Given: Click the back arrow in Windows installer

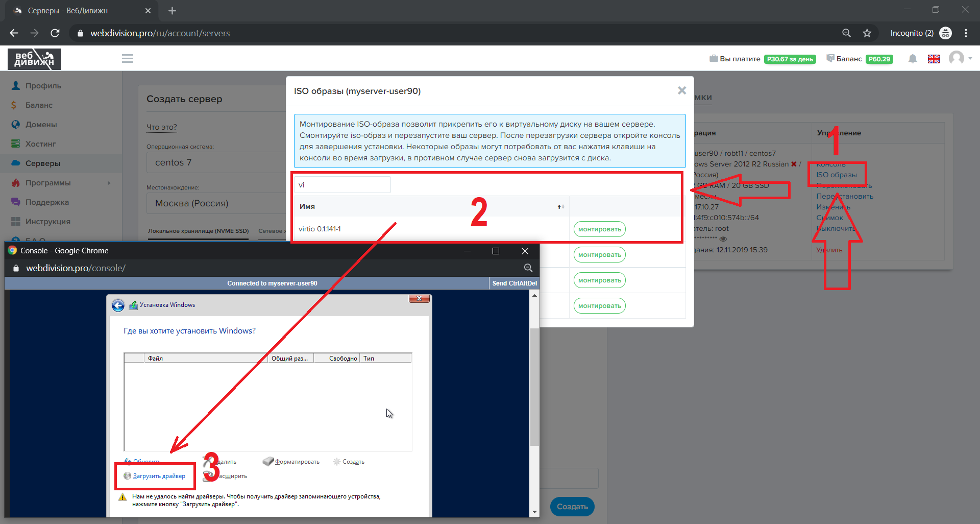Looking at the screenshot, I should (x=118, y=305).
